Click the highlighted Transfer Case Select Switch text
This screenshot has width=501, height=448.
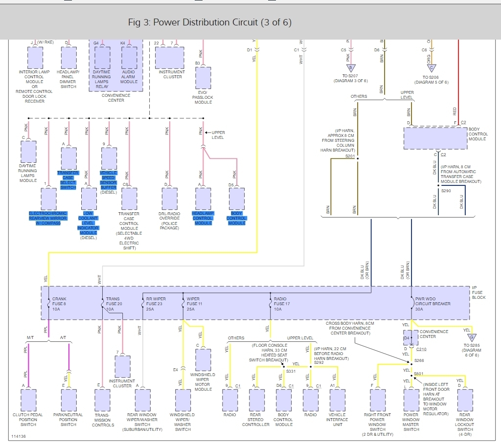(68, 180)
